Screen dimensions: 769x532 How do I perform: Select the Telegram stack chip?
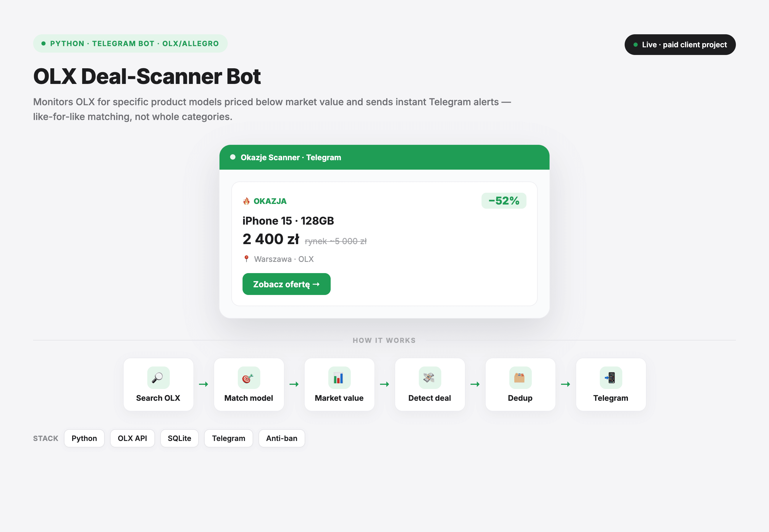tap(228, 438)
